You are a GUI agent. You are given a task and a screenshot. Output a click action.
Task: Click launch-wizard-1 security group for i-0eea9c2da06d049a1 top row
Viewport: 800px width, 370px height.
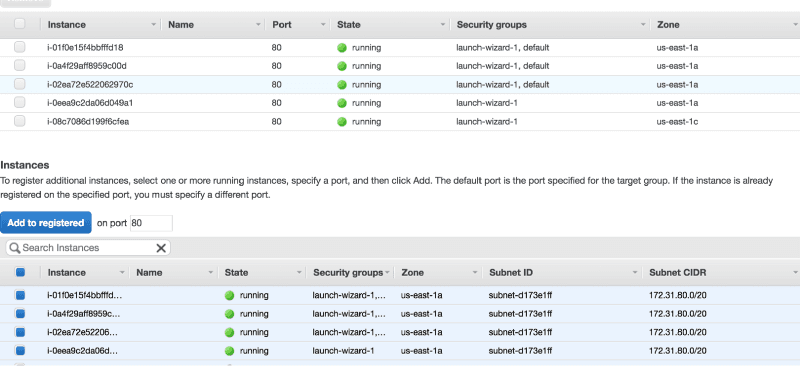[x=487, y=103]
